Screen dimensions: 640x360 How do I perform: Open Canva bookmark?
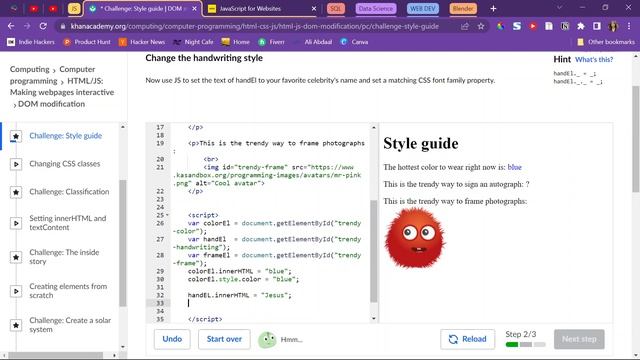[354, 42]
